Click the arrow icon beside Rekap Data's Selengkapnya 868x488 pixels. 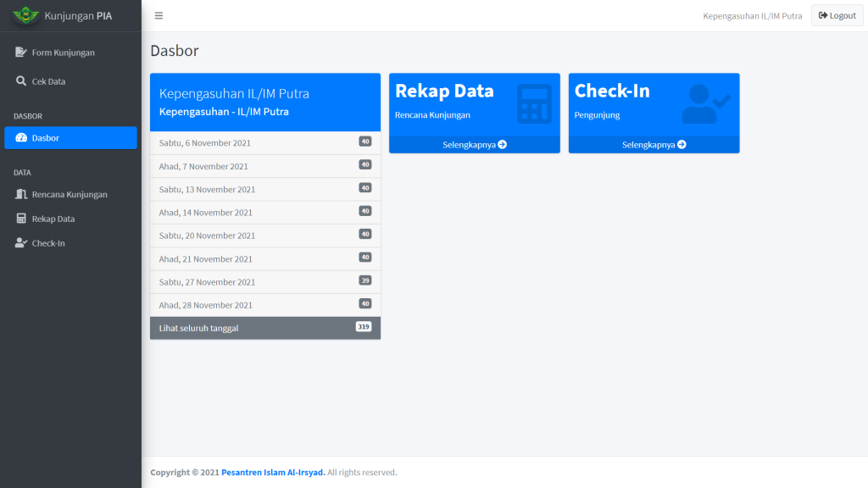(x=503, y=145)
